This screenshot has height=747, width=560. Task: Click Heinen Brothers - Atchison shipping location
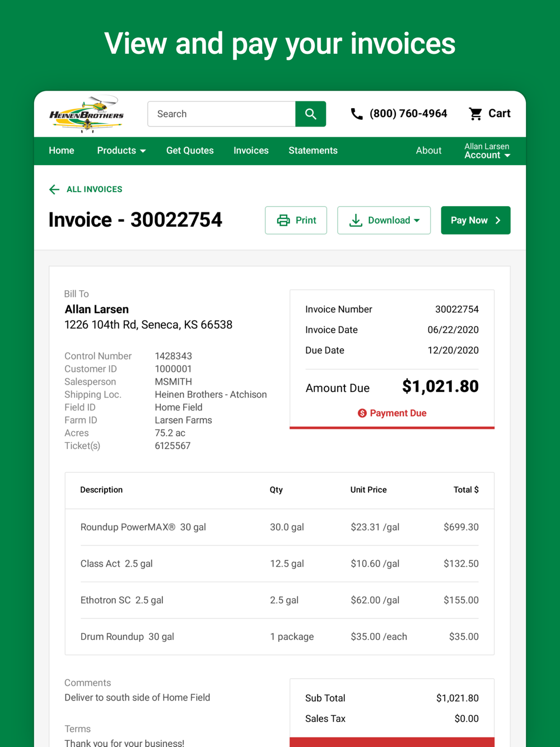pos(211,395)
